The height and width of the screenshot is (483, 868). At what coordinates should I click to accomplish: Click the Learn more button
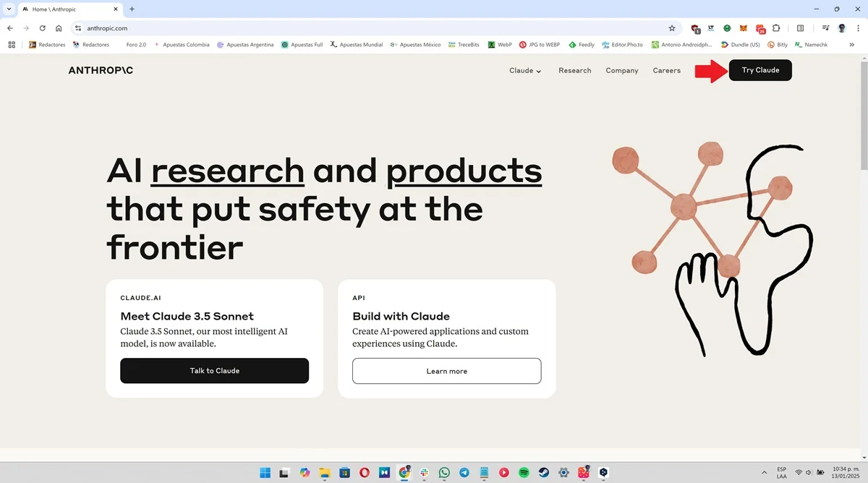[446, 371]
